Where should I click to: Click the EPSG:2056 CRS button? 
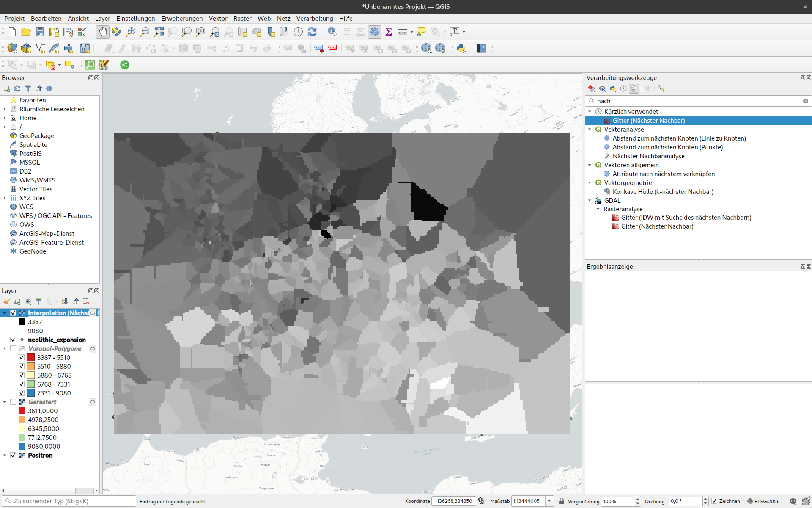(x=763, y=501)
